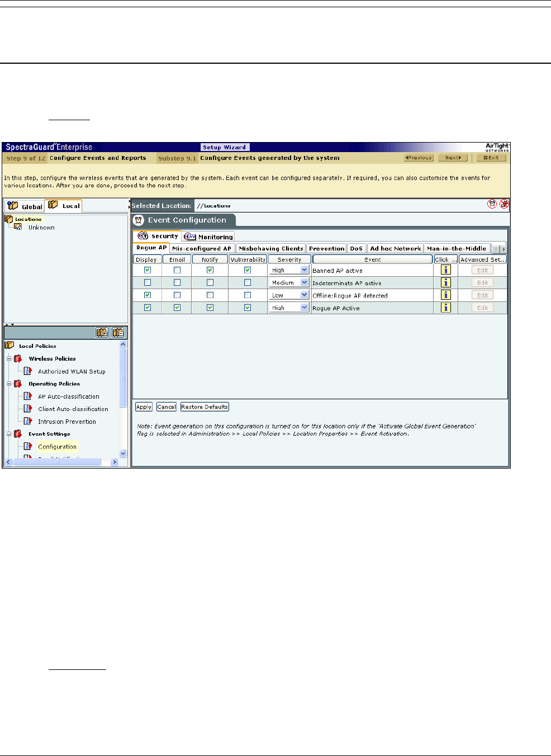
Task: Select Unknown in the Locations tree
Action: [41, 228]
